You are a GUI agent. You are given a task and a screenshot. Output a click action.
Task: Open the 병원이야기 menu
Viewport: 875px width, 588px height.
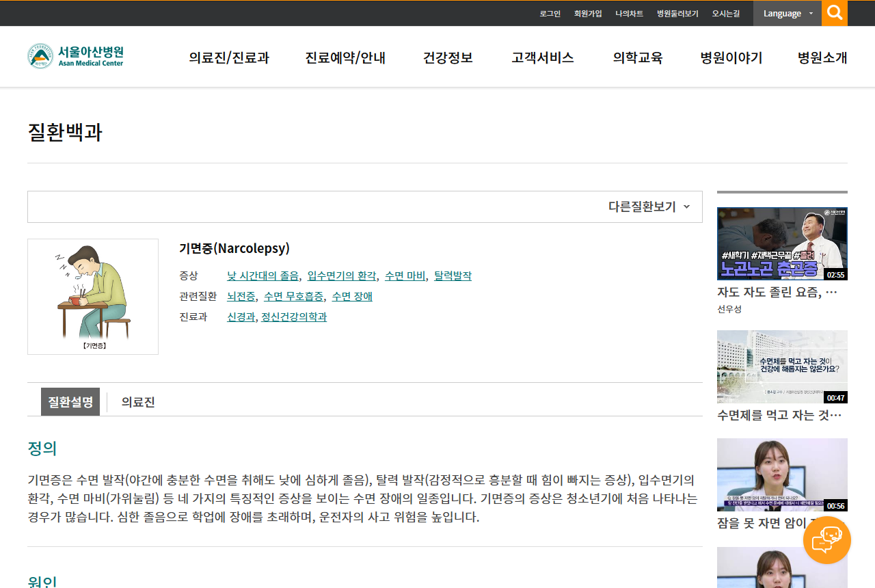[731, 57]
